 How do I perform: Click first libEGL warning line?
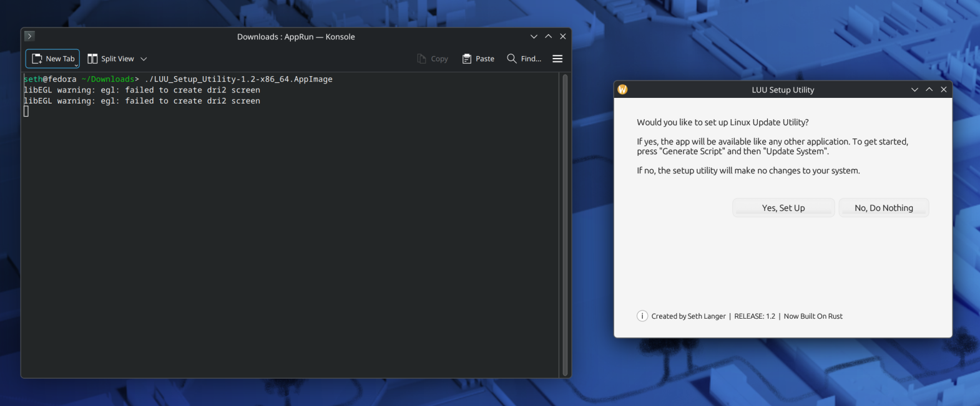(x=142, y=90)
